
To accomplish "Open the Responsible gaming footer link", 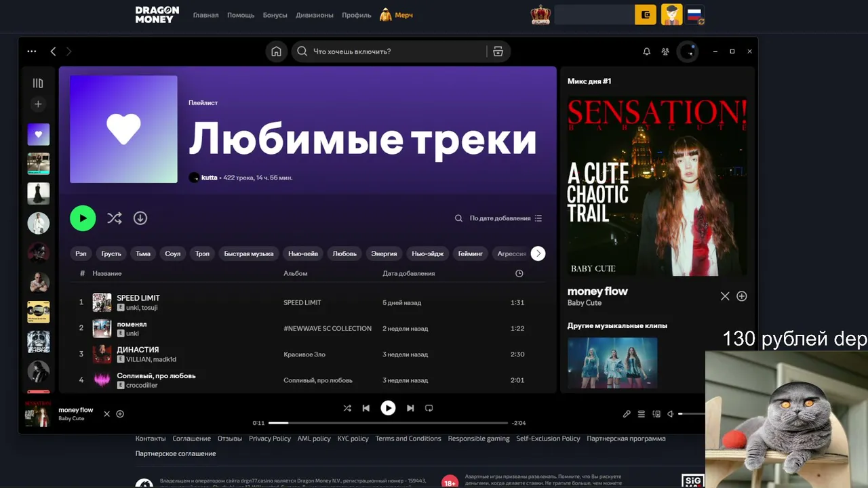I will [x=479, y=439].
